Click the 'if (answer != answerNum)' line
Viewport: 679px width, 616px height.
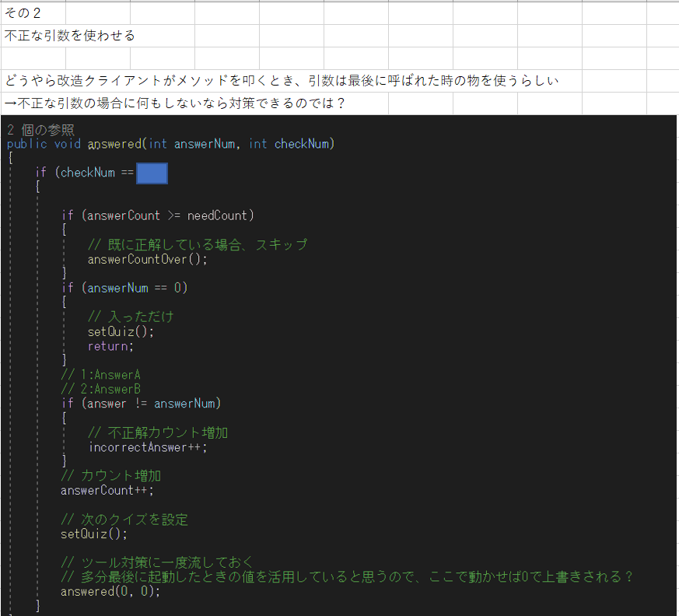coord(142,404)
